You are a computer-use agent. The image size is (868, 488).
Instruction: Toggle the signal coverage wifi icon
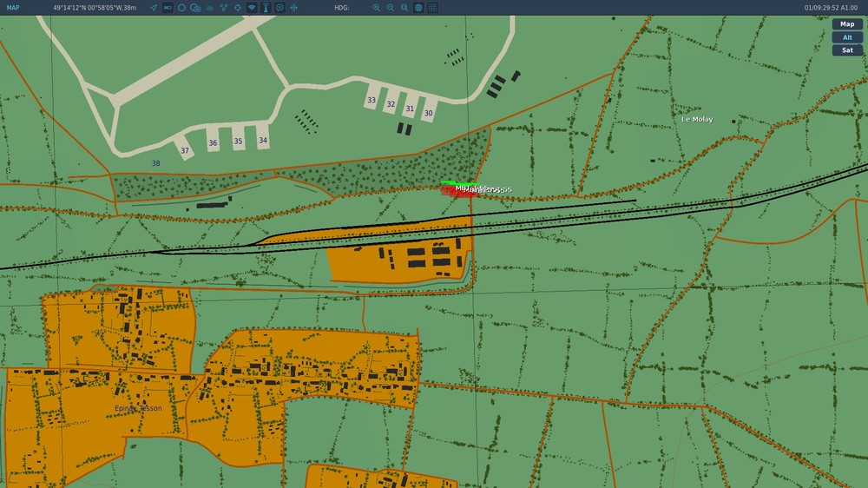coord(252,8)
